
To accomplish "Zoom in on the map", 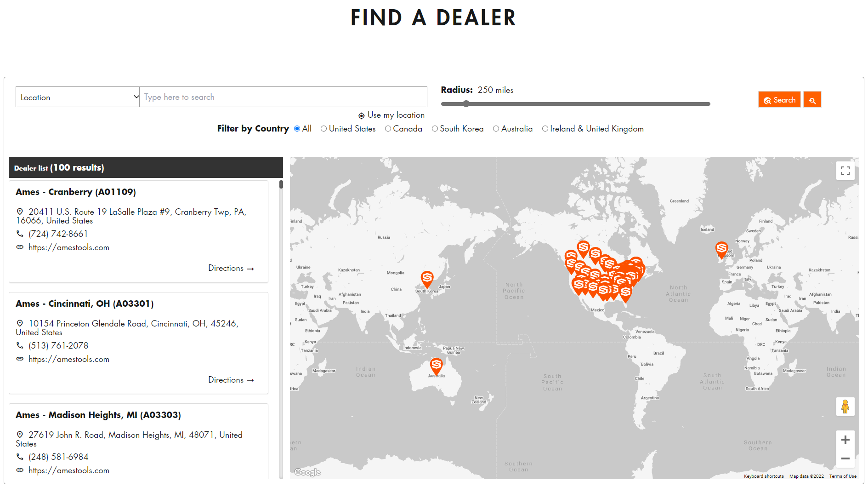I will [x=845, y=440].
